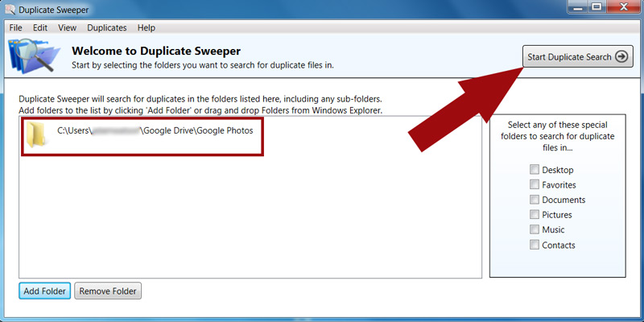The image size is (644, 322).
Task: Enable the Music folder checkbox
Action: point(535,230)
